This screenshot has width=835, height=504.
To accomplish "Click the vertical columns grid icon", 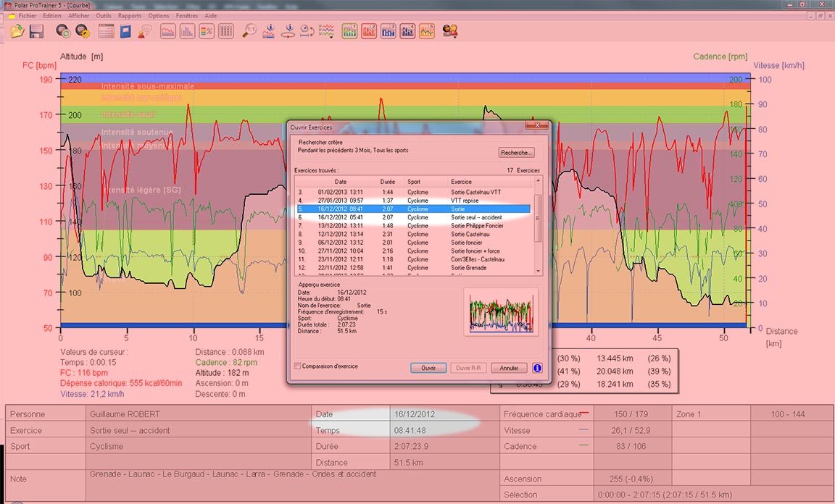I will pos(226,31).
